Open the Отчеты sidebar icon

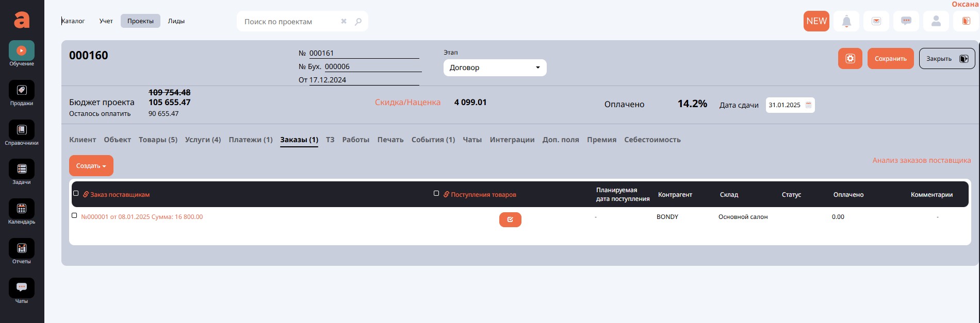(x=22, y=249)
